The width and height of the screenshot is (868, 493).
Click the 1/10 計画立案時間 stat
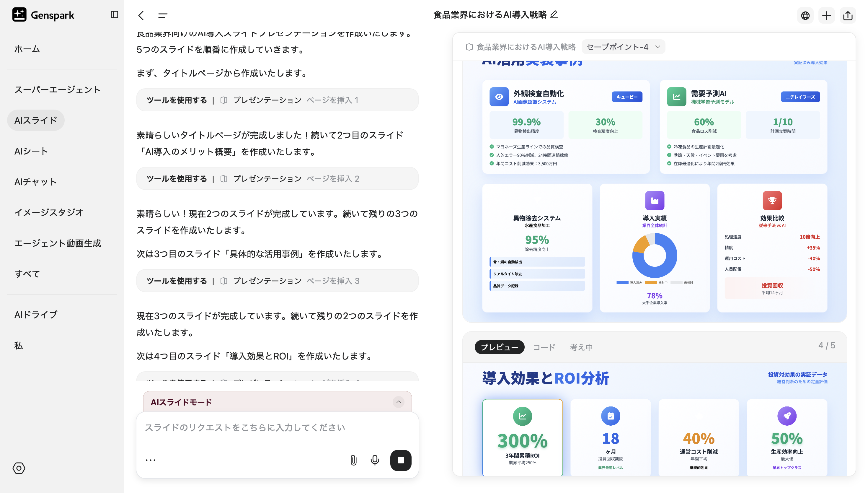782,125
